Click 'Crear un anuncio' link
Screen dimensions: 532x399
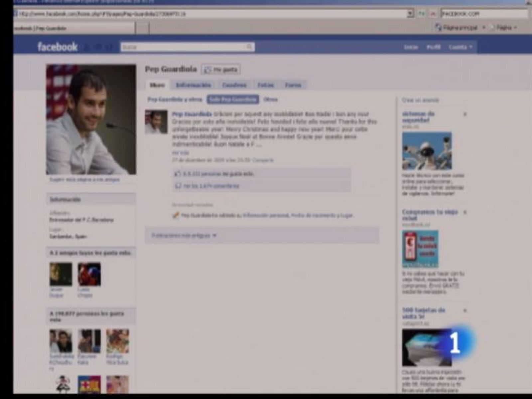click(x=420, y=100)
